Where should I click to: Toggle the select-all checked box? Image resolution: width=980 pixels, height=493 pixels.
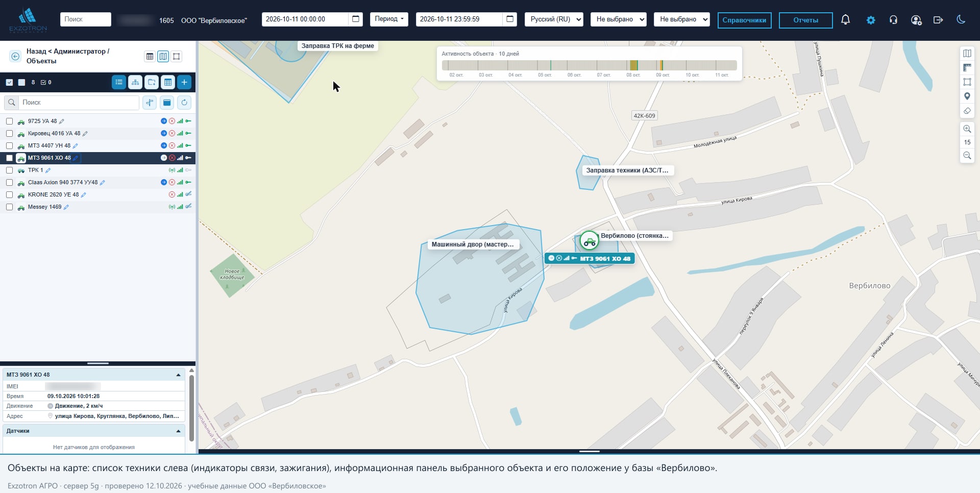click(x=9, y=82)
